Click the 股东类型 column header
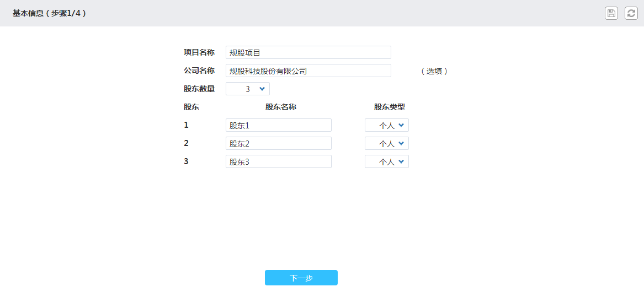 click(x=390, y=107)
